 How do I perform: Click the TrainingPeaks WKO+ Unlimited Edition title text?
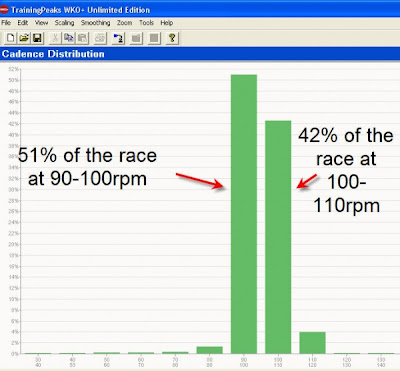[x=80, y=10]
